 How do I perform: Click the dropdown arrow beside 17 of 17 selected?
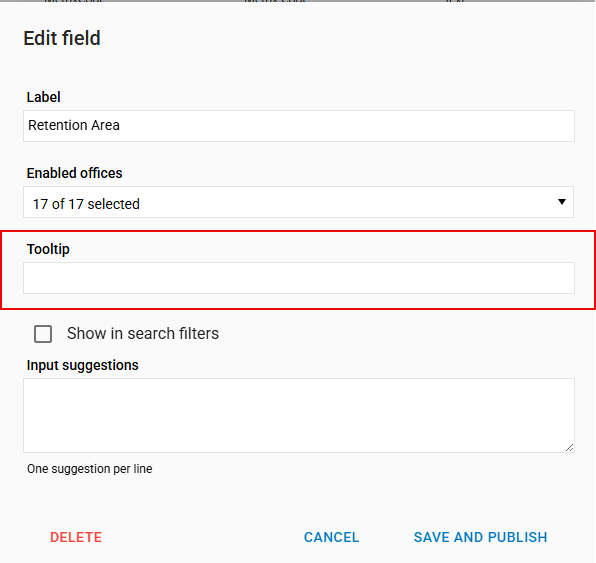[x=561, y=202]
